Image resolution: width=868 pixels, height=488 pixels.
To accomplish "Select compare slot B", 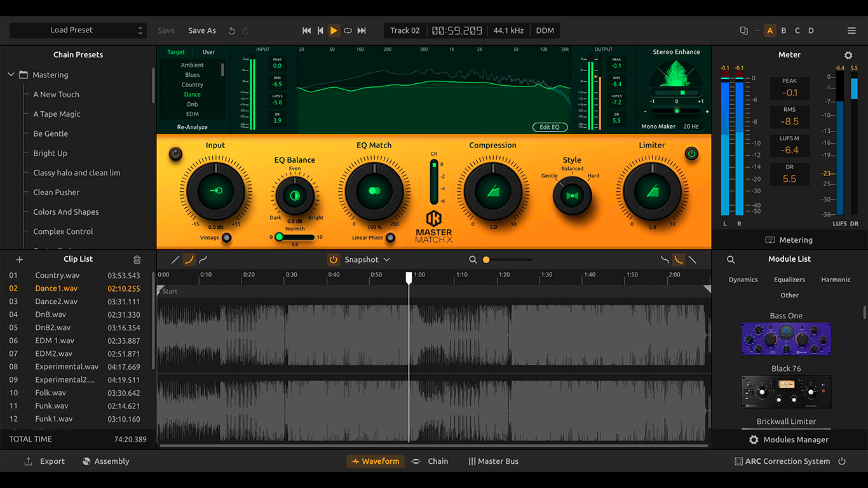I will [x=783, y=30].
